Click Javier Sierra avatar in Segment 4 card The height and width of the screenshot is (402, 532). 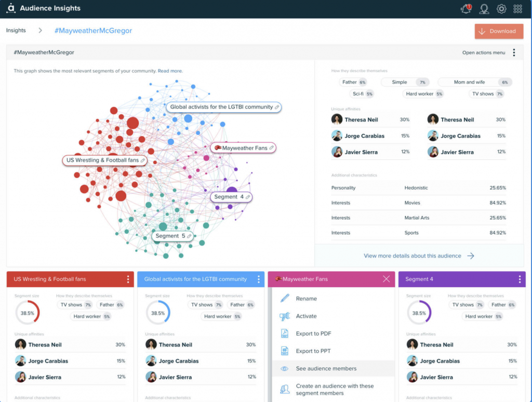[x=412, y=377]
